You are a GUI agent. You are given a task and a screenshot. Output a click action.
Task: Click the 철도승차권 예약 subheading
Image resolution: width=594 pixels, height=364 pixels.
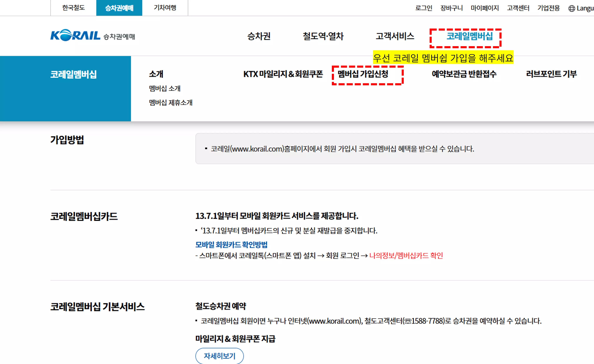(x=221, y=306)
